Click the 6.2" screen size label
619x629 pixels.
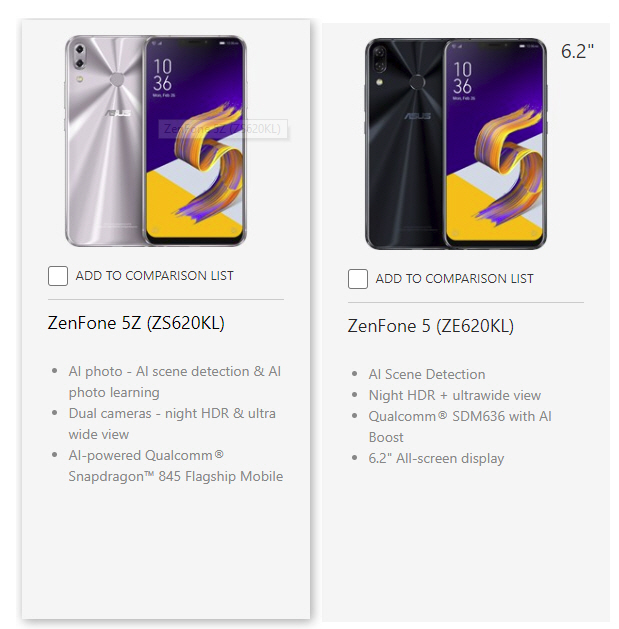(x=577, y=51)
